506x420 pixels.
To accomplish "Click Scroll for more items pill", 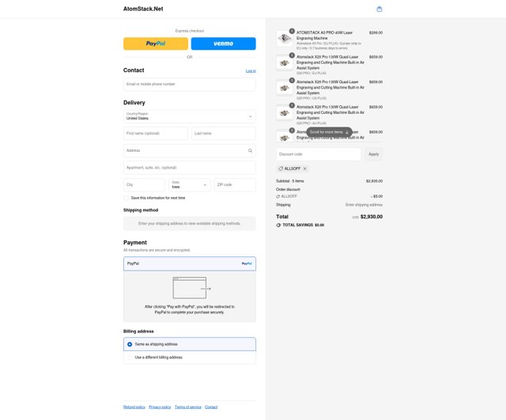I will (x=329, y=132).
